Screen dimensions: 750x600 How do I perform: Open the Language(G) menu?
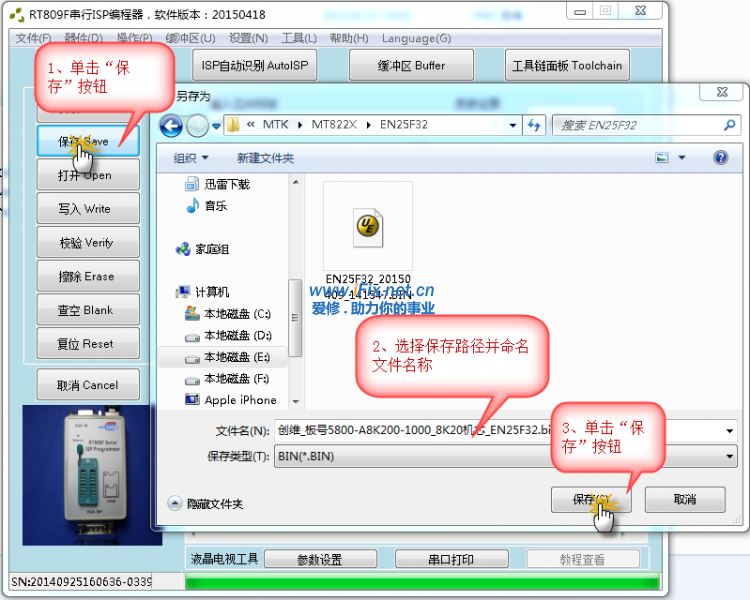coord(410,38)
